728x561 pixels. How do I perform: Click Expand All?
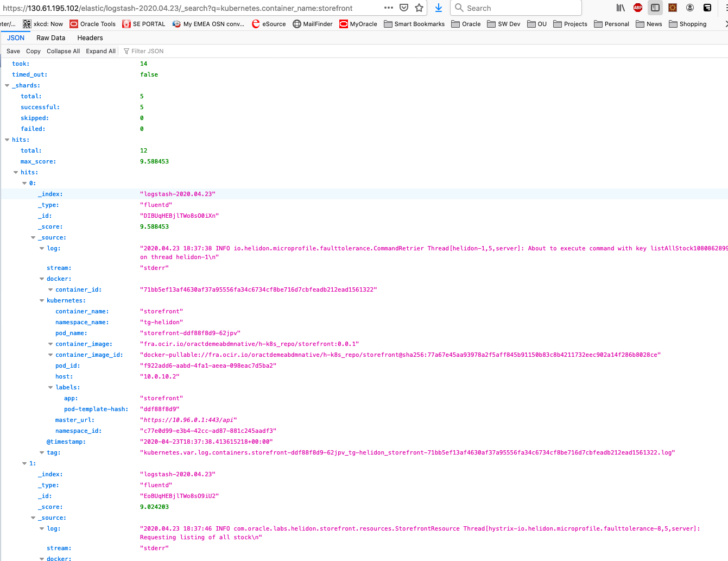point(100,51)
